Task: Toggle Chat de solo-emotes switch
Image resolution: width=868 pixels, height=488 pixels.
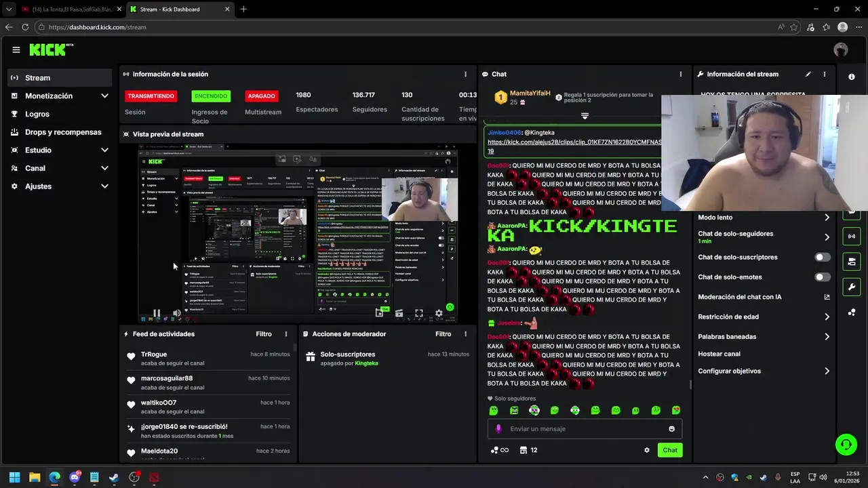Action: pos(823,277)
